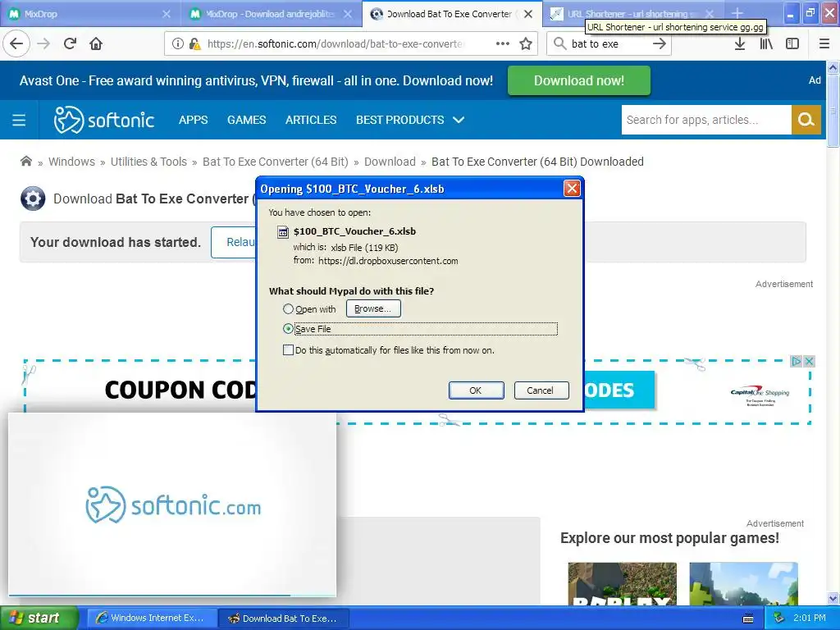
Task: Click Cancel in the file dialog
Action: pos(541,390)
